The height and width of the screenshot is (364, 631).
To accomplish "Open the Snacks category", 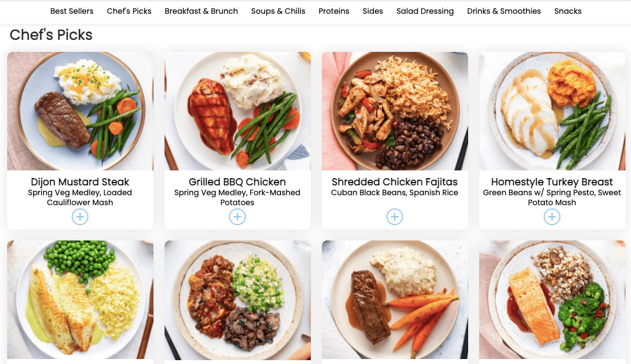I will [x=568, y=11].
